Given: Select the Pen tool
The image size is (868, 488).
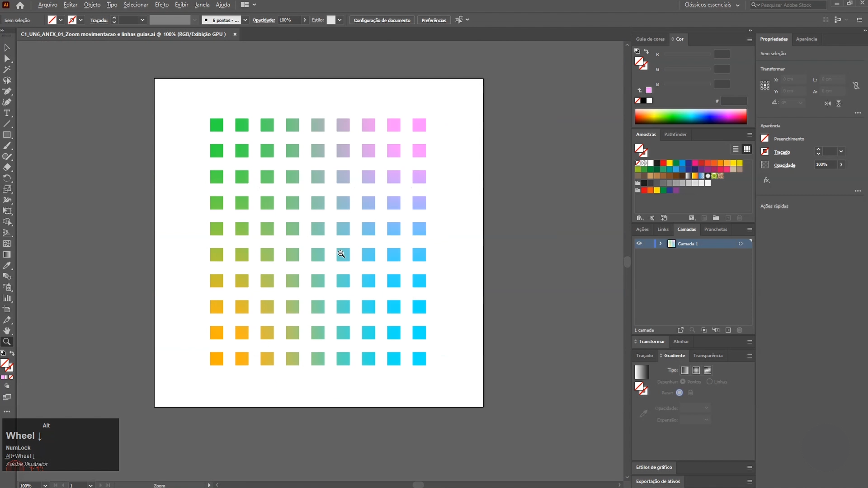Looking at the screenshot, I should [x=7, y=91].
